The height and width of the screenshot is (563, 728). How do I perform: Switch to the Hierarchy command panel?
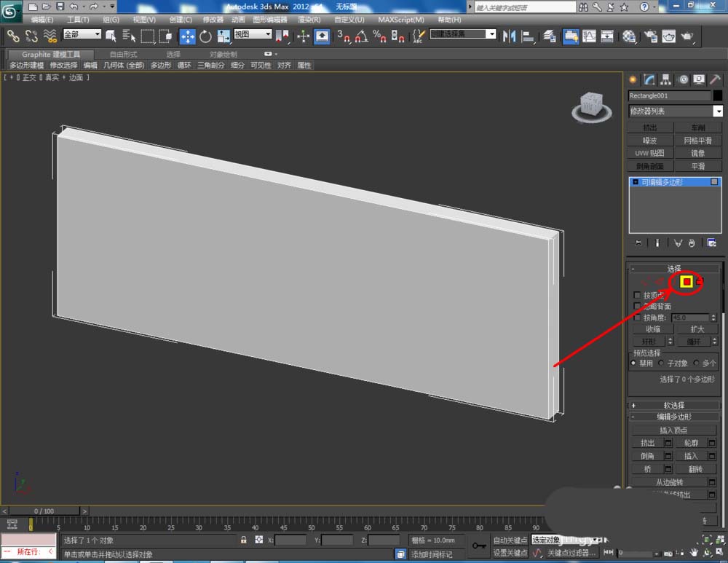(666, 80)
